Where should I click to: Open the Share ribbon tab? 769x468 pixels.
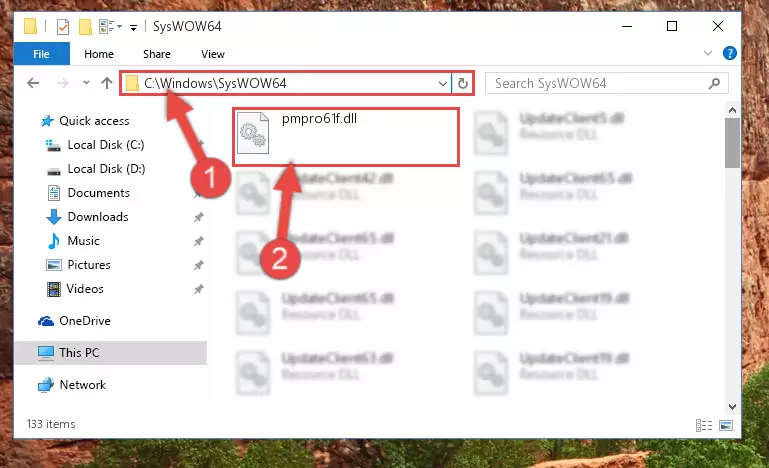click(x=157, y=54)
